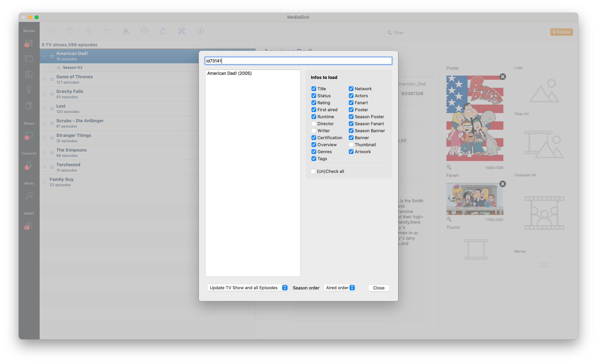Click the Character Art placeholder
Screen dimensions: 597x364
pos(544,213)
